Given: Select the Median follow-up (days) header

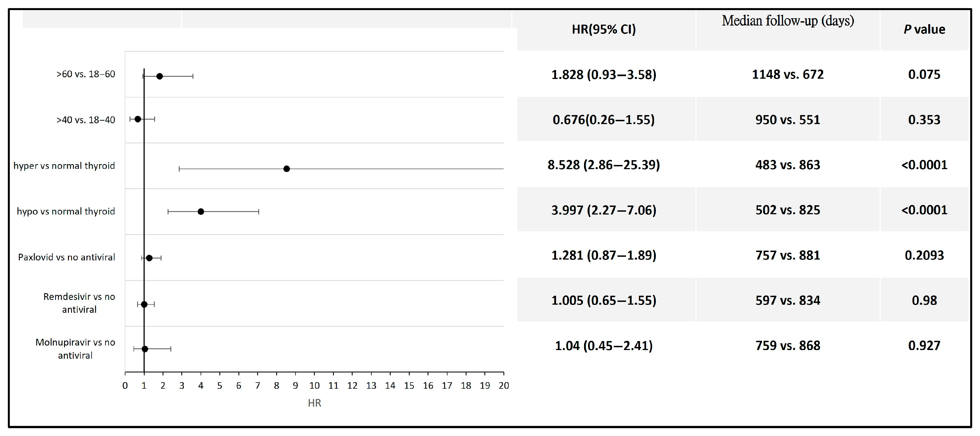Looking at the screenshot, I should (787, 21).
